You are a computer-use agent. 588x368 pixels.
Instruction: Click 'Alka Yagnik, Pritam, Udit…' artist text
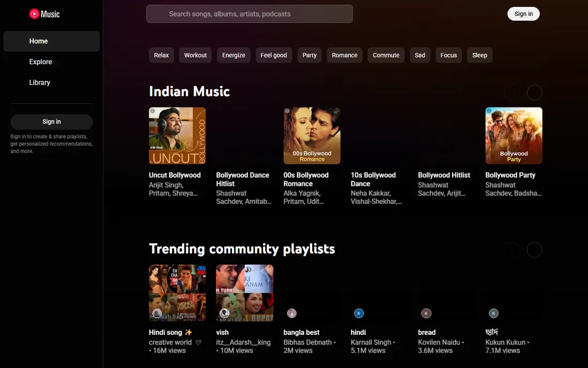[304, 197]
